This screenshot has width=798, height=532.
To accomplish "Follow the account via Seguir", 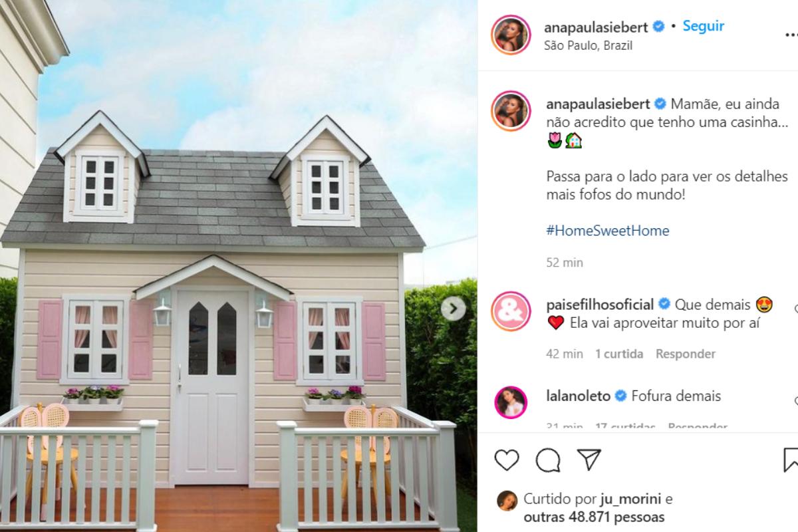I will (x=704, y=26).
